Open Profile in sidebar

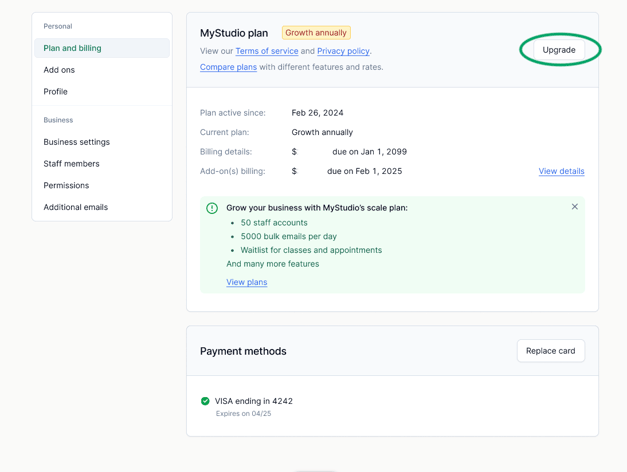tap(56, 92)
